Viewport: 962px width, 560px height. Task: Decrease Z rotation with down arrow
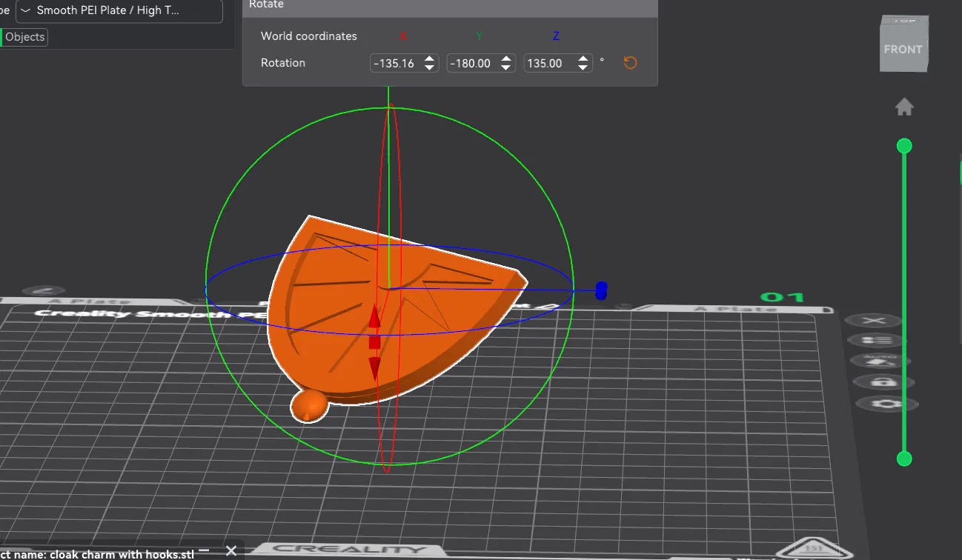tap(584, 67)
